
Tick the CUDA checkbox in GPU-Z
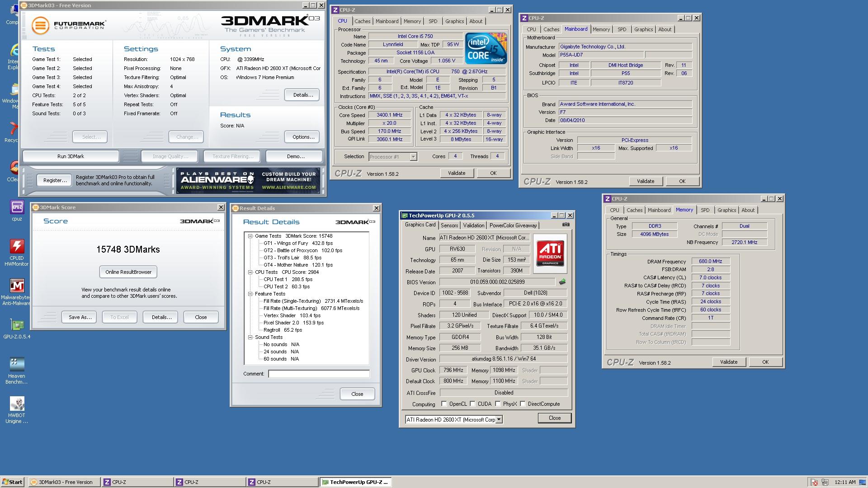tap(472, 404)
